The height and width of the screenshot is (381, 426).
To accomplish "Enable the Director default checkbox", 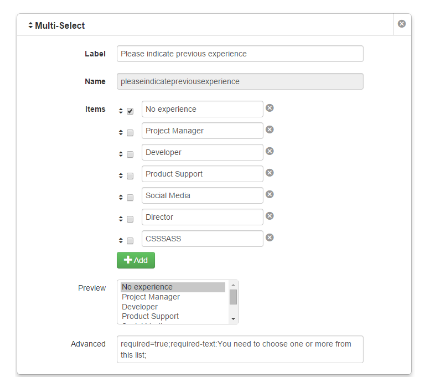I will tap(130, 219).
